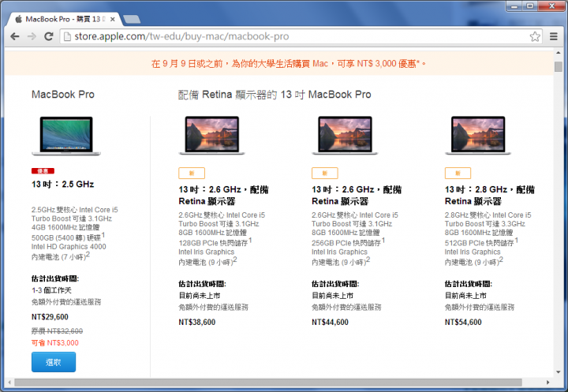Image resolution: width=568 pixels, height=392 pixels.
Task: Click the red 優惠 badge
Action: (x=43, y=170)
